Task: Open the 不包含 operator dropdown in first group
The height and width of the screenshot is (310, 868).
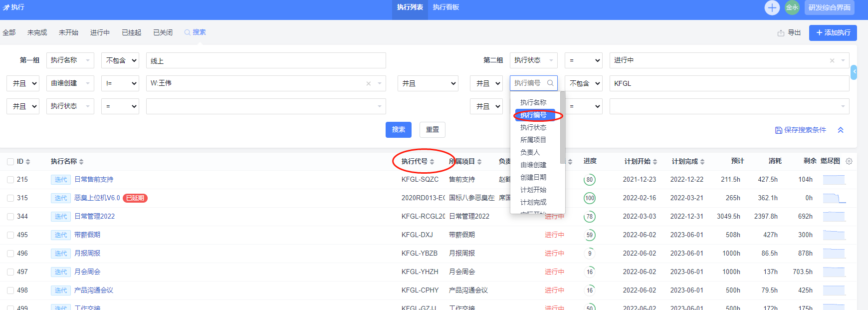Action: (x=120, y=60)
